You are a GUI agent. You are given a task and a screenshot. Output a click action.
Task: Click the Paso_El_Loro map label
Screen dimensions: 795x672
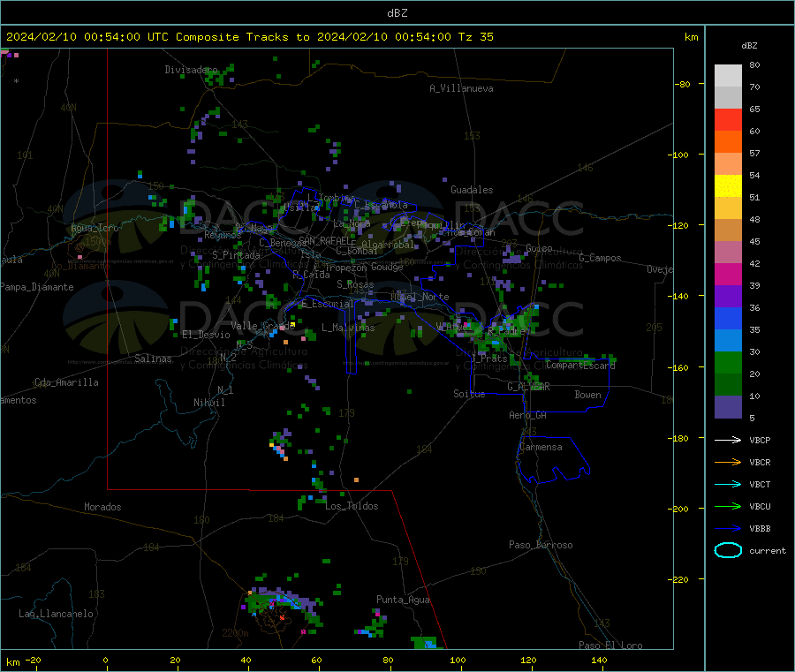point(610,646)
